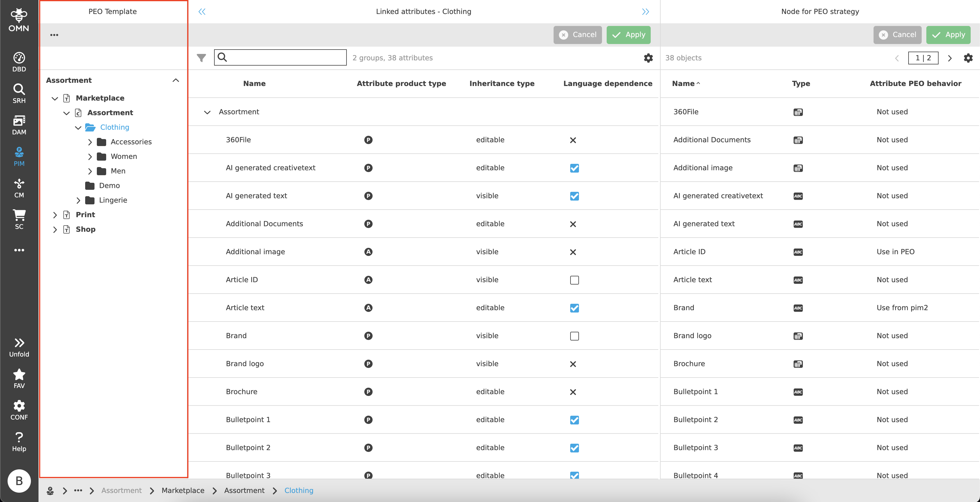The image size is (980, 502).
Task: Click the attribute search input field
Action: click(285, 57)
